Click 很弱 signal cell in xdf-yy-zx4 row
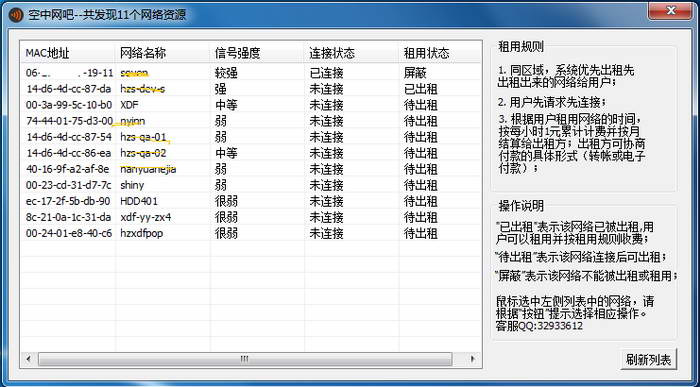Viewport: 700px width, 387px height. coord(226,217)
